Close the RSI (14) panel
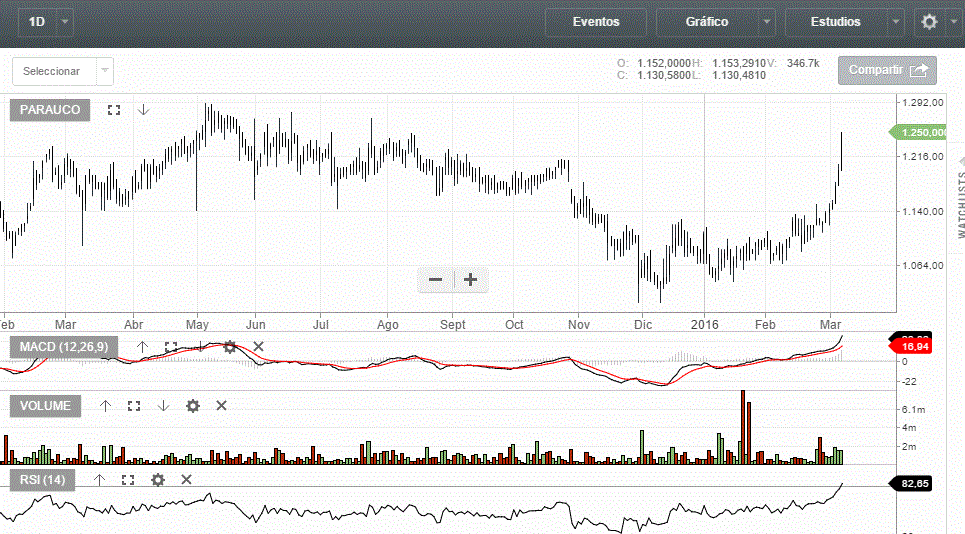The height and width of the screenshot is (534, 965). pyautogui.click(x=186, y=480)
